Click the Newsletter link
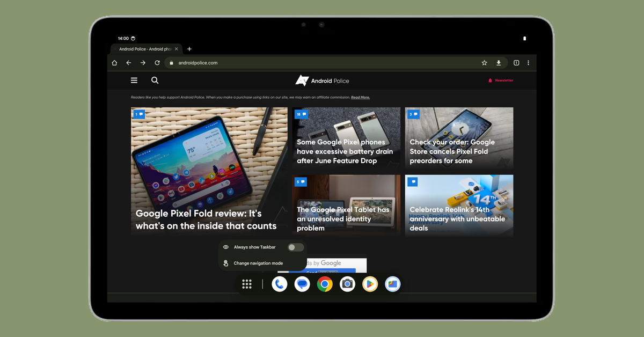The width and height of the screenshot is (644, 337). click(x=503, y=80)
